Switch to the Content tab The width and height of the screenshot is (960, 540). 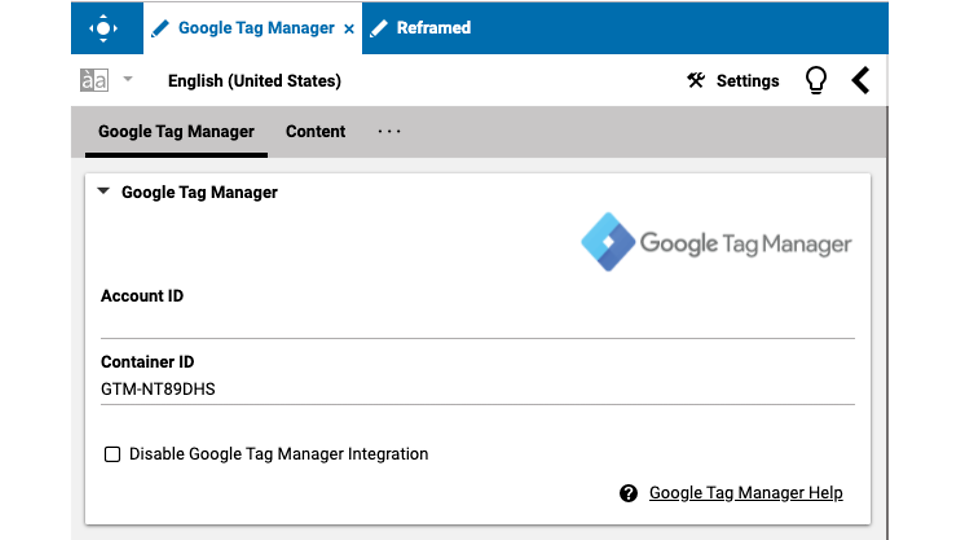tap(315, 132)
